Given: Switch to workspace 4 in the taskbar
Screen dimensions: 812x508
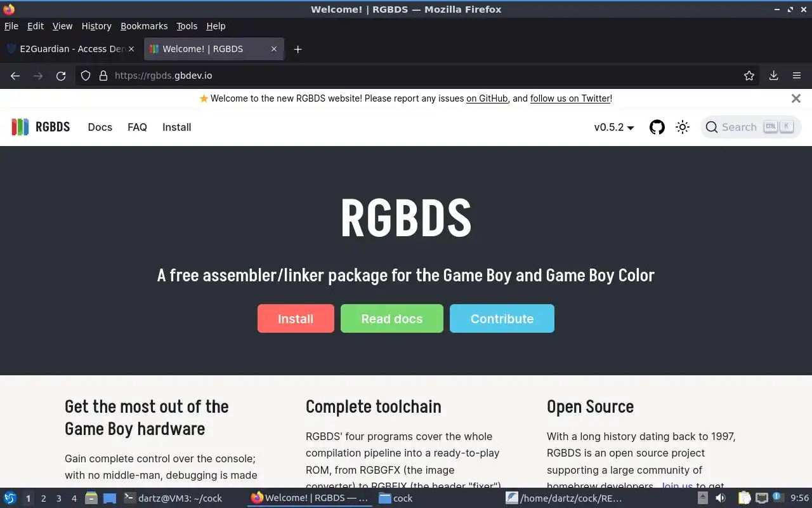Looking at the screenshot, I should (74, 498).
